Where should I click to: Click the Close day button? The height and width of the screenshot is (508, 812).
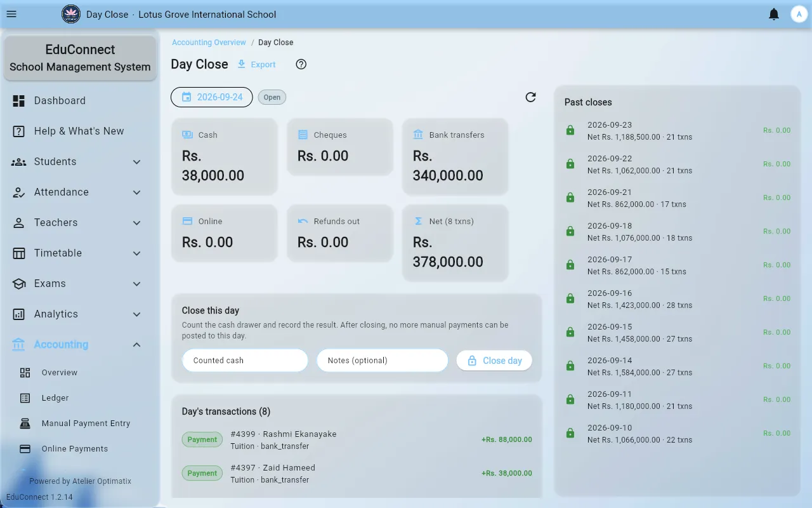[x=494, y=360]
